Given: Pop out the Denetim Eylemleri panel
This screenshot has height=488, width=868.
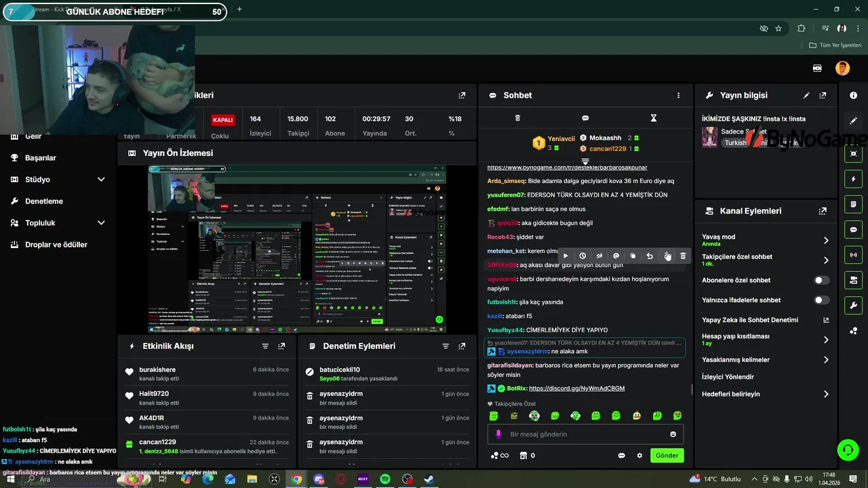Looking at the screenshot, I should coord(462,346).
